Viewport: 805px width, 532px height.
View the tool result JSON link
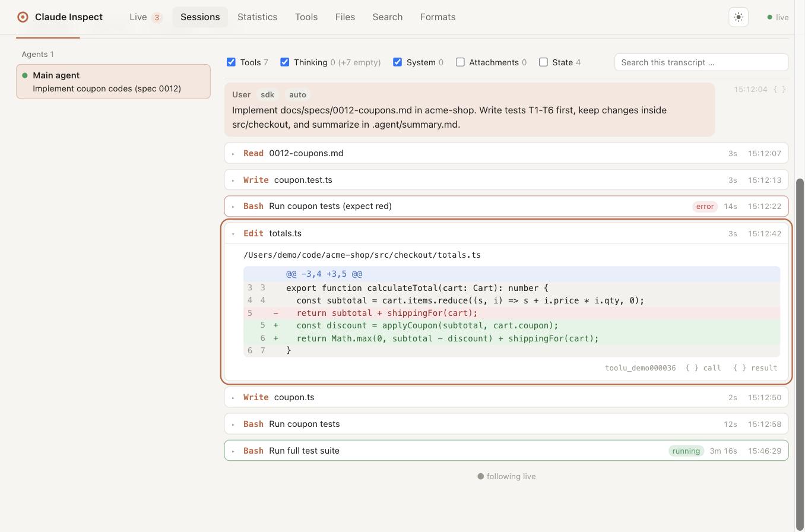coord(755,368)
